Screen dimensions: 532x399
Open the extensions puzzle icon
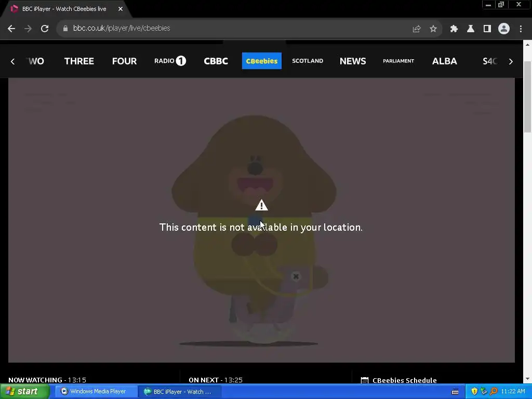coord(454,29)
